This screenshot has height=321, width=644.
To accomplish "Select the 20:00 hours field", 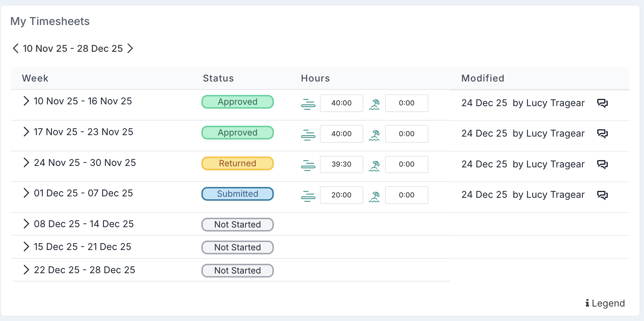I will pos(341,195).
